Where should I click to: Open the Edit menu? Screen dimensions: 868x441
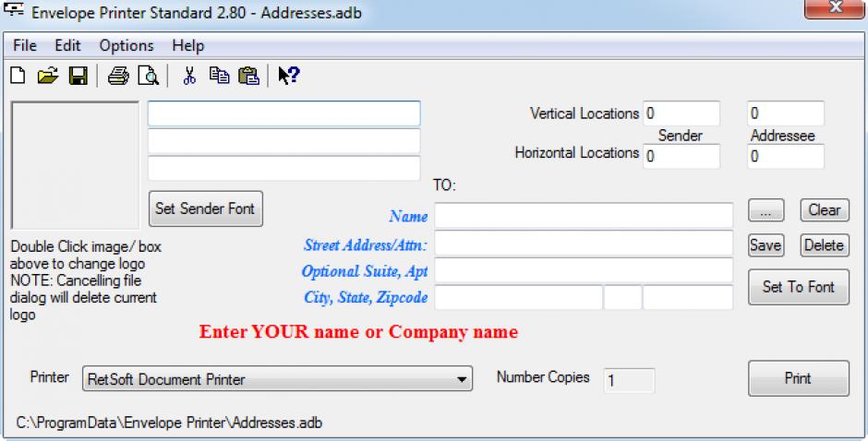(67, 45)
